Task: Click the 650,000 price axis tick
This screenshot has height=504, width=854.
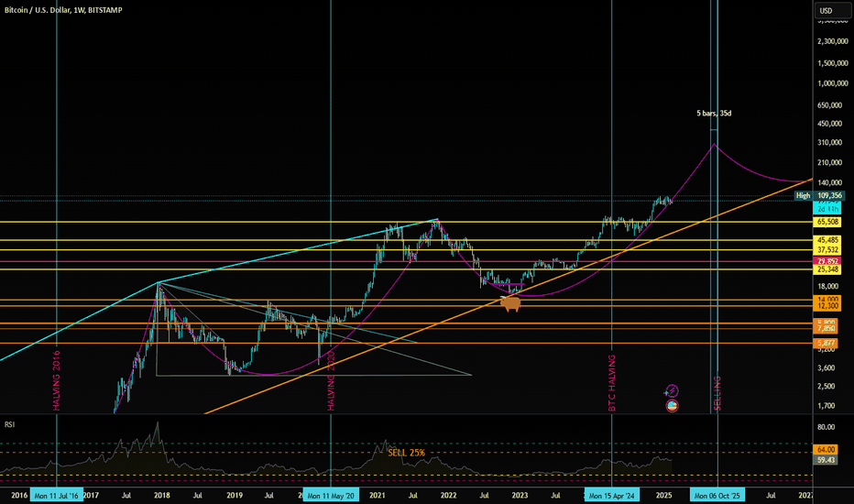Action: (829, 105)
